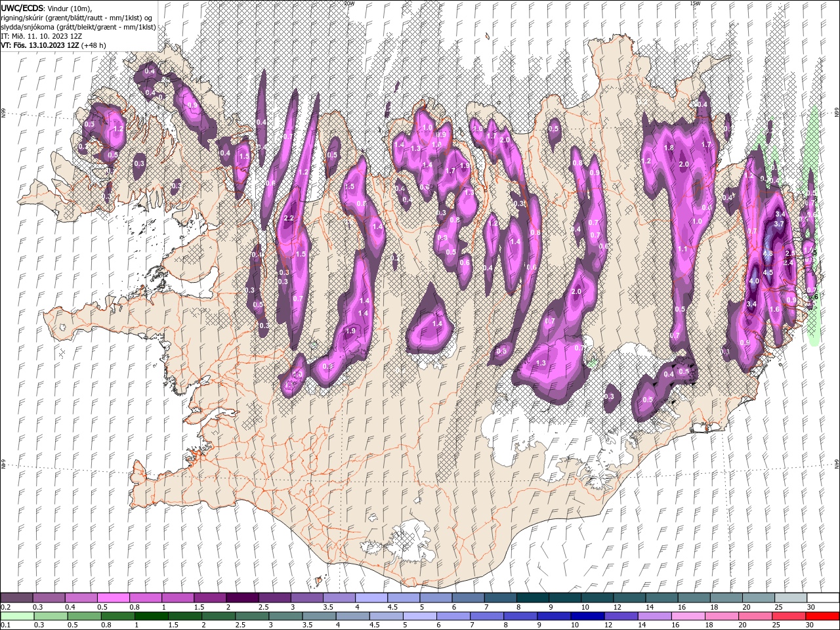Click the 4.0 snowfall value on the map

[754, 282]
